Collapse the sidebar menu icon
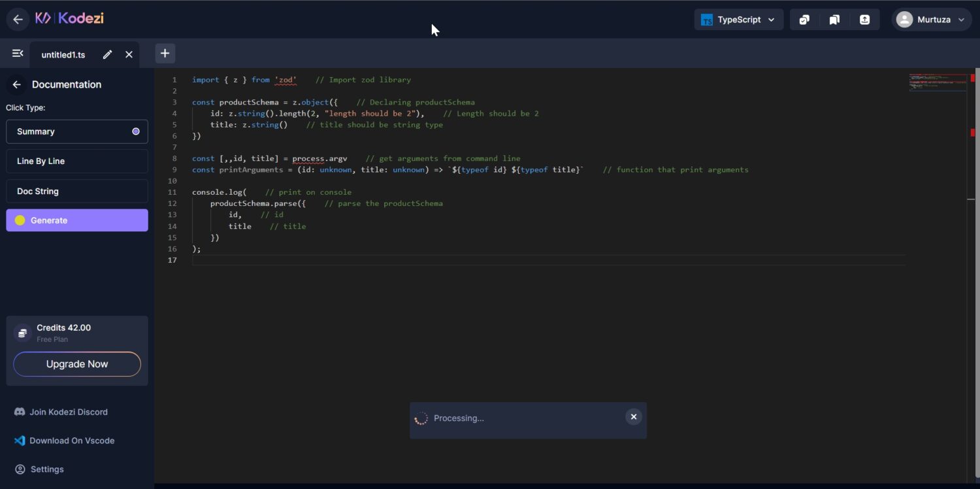This screenshot has width=980, height=489. [18, 54]
